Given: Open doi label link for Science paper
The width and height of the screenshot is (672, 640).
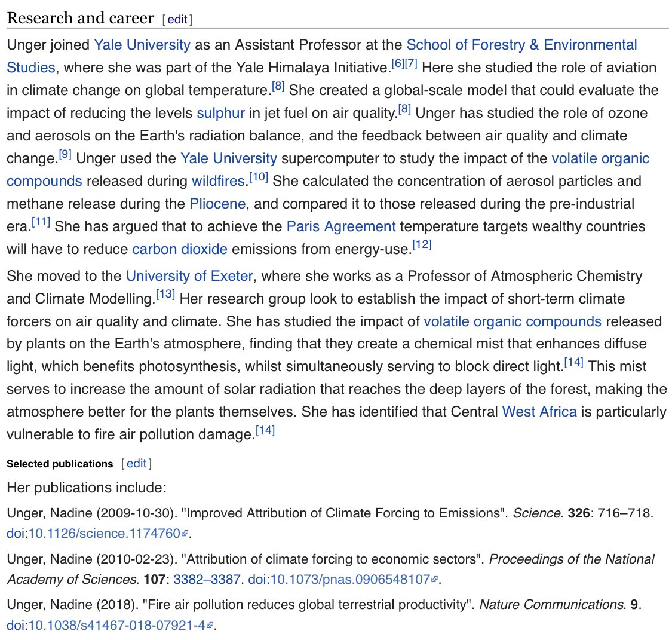Looking at the screenshot, I should (x=16, y=533).
